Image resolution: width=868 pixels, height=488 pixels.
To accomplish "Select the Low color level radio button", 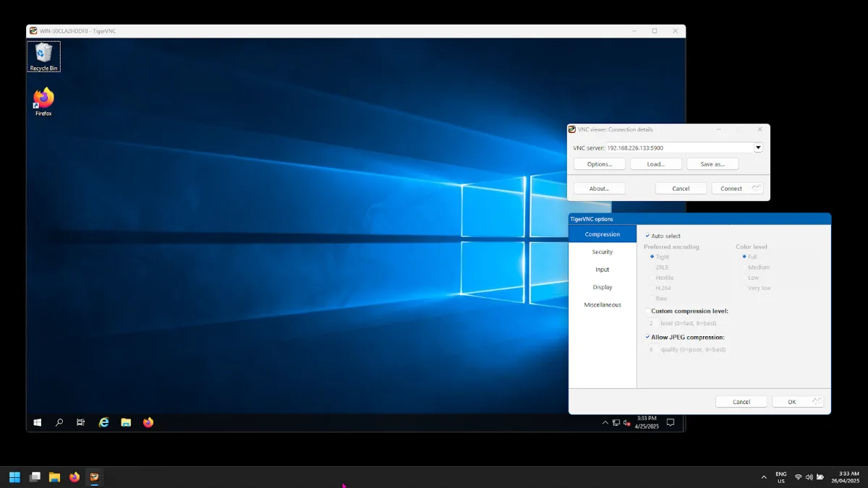I will pyautogui.click(x=744, y=278).
